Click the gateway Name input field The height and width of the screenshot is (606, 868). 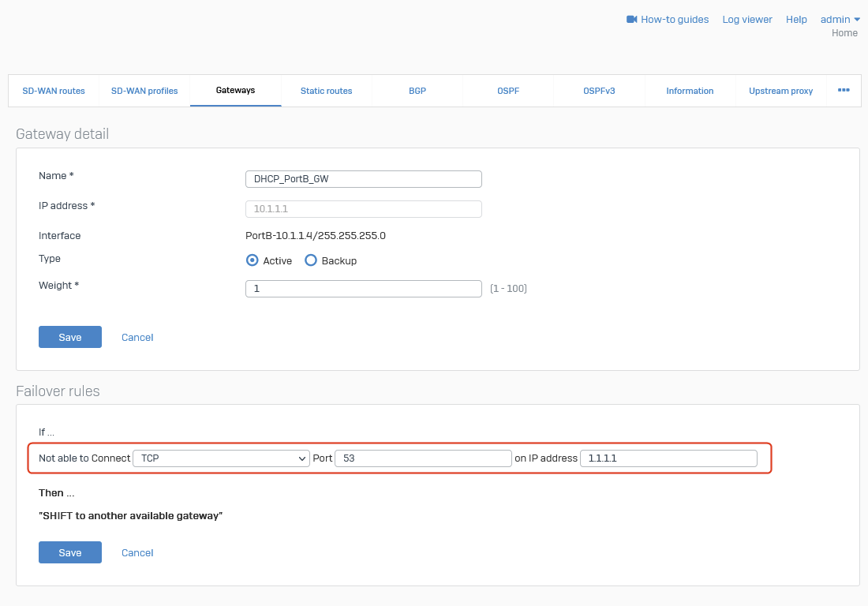tap(364, 179)
